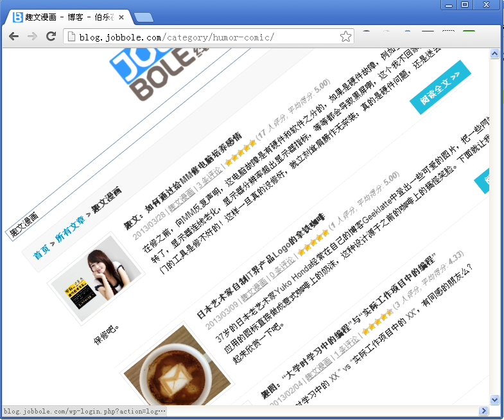This screenshot has width=504, height=420.
Task: Open a new tab with the new-tab button
Action: pyautogui.click(x=144, y=18)
